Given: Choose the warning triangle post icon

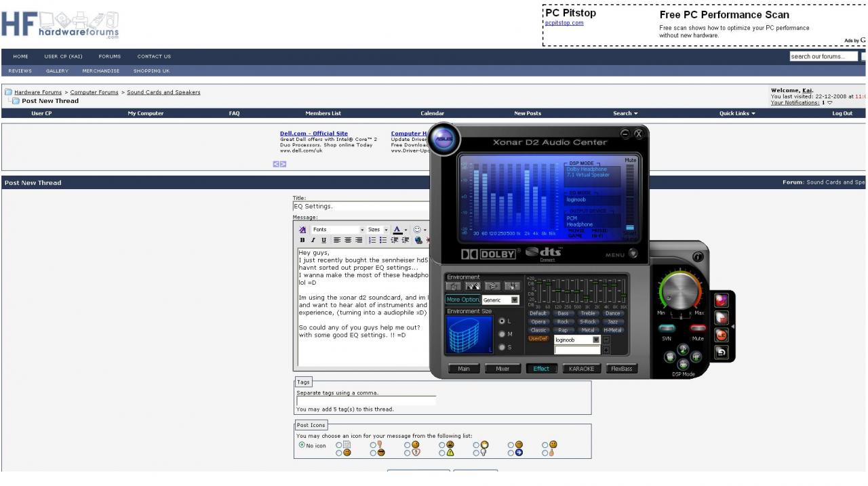Looking at the screenshot, I should coord(450,453).
